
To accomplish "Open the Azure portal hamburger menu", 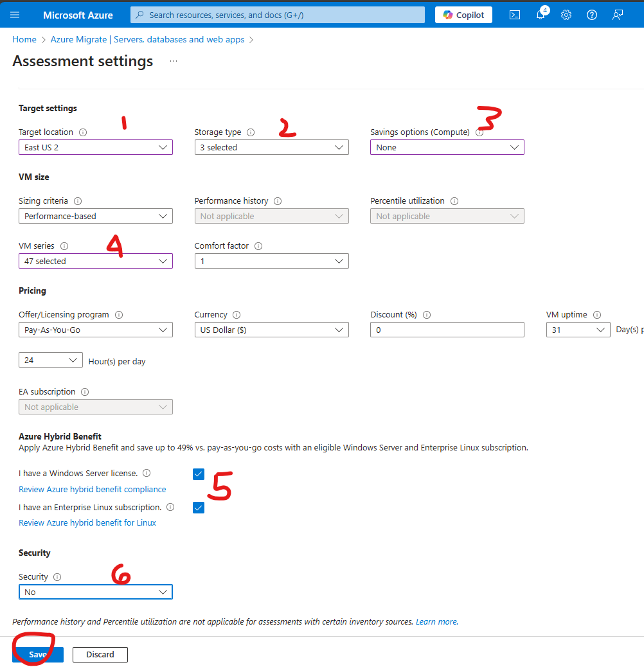I will (15, 15).
